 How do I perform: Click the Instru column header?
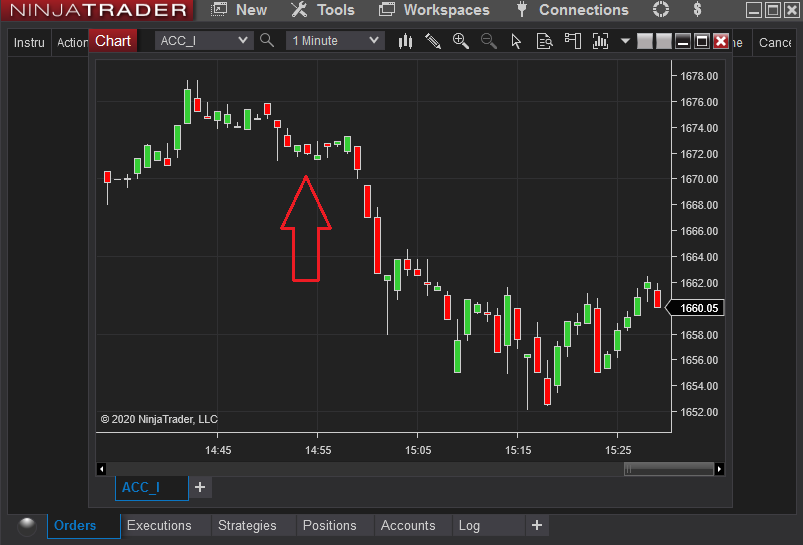pyautogui.click(x=29, y=43)
